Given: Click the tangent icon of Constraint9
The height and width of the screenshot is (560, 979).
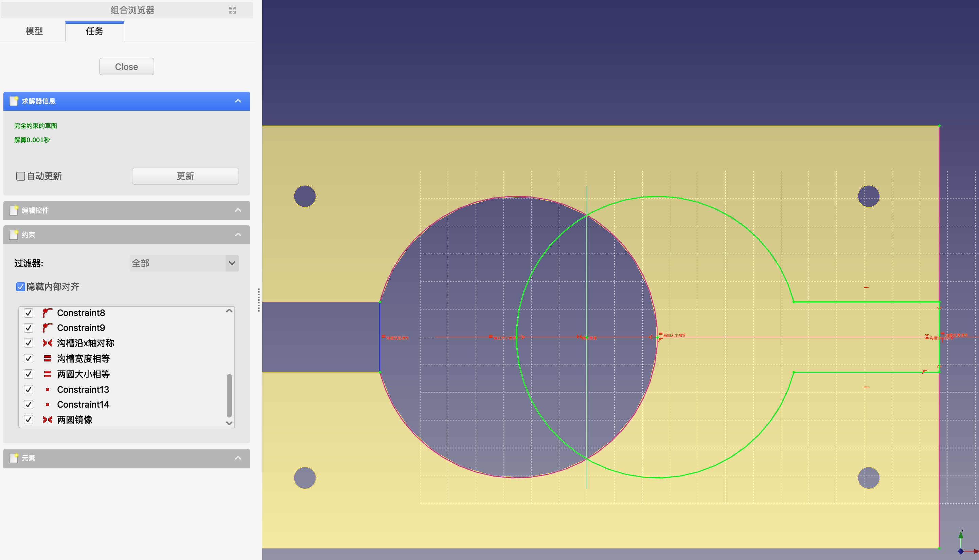Looking at the screenshot, I should 47,328.
